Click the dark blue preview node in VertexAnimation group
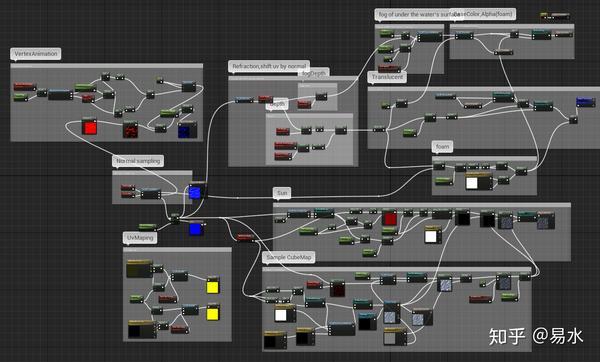 (x=187, y=130)
